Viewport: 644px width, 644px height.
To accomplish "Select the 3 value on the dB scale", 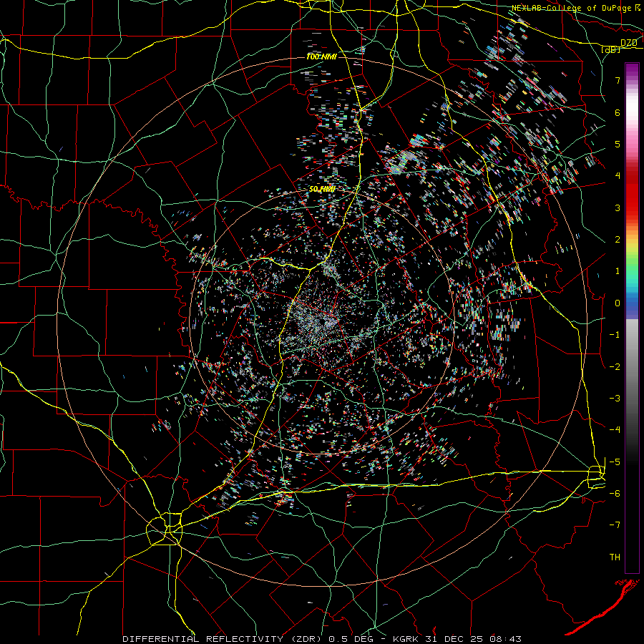I will pyautogui.click(x=618, y=208).
